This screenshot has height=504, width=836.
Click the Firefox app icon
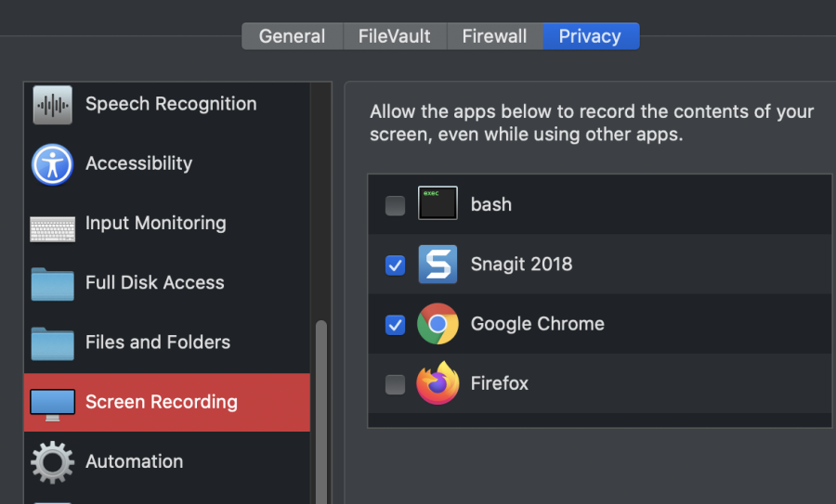coord(438,383)
